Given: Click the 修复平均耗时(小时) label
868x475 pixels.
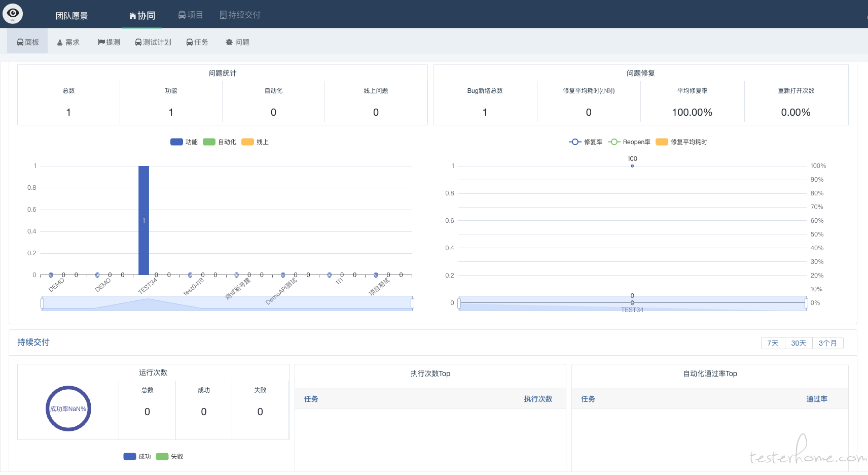Looking at the screenshot, I should coord(589,91).
